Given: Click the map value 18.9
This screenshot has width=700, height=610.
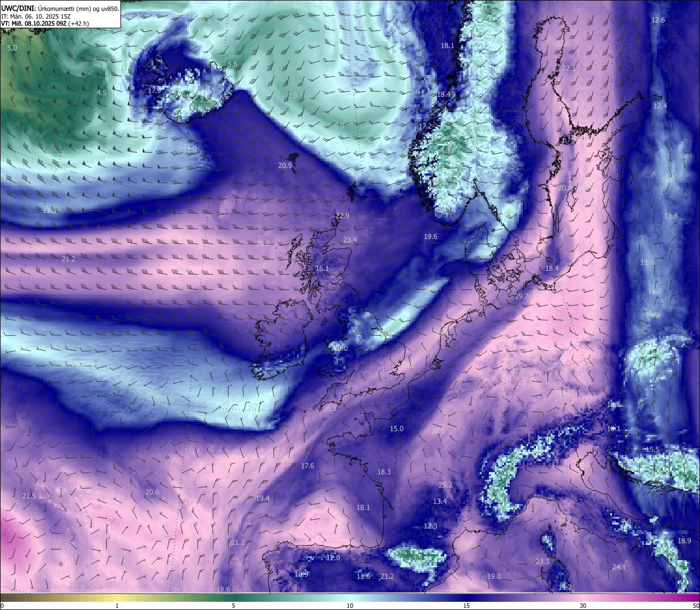Looking at the screenshot, I should coord(685,541).
